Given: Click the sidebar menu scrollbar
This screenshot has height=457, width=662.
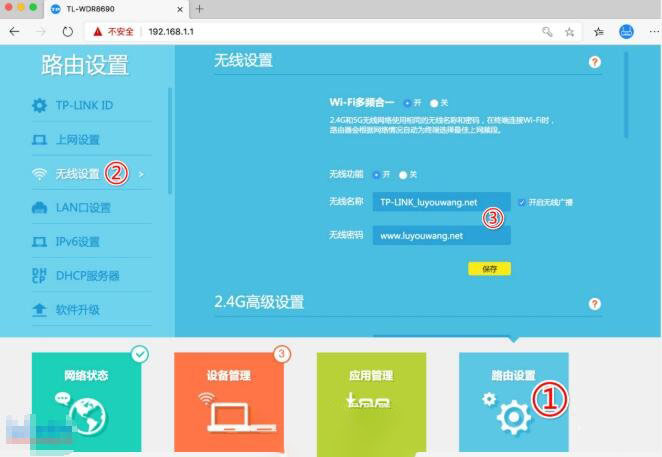Looking at the screenshot, I should [170, 141].
